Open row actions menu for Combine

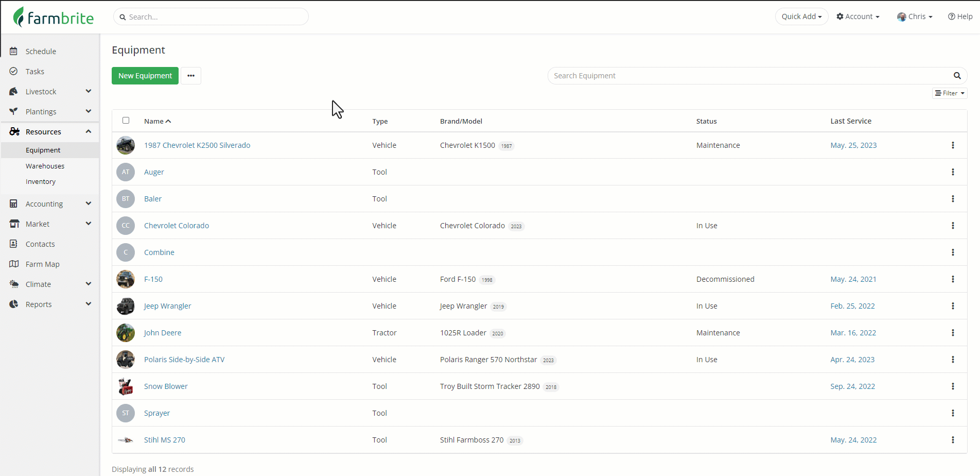click(x=953, y=252)
